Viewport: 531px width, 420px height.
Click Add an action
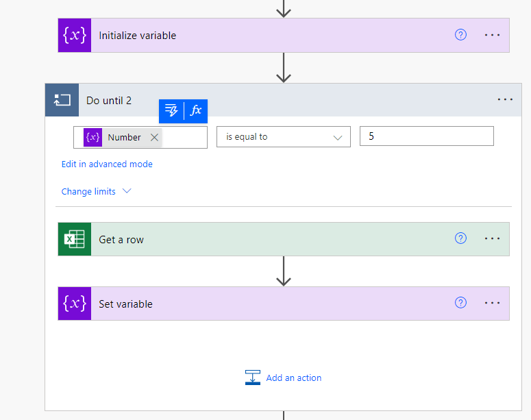click(294, 378)
